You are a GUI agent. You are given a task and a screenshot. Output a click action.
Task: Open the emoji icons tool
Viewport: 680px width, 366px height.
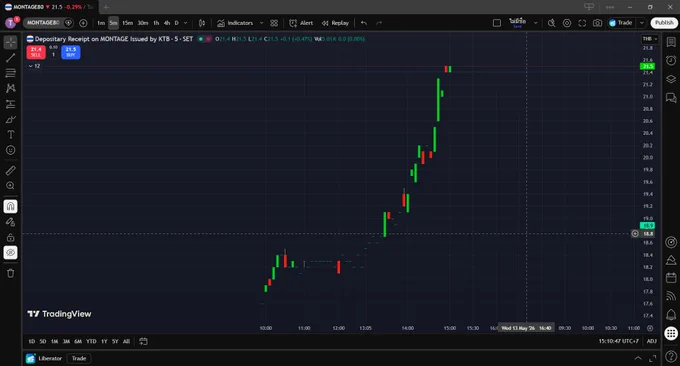pos(10,150)
